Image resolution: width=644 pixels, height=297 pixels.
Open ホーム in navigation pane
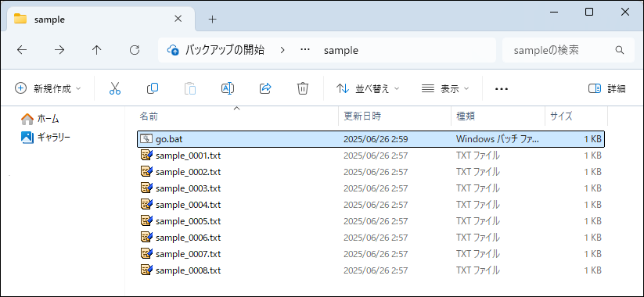click(x=40, y=119)
